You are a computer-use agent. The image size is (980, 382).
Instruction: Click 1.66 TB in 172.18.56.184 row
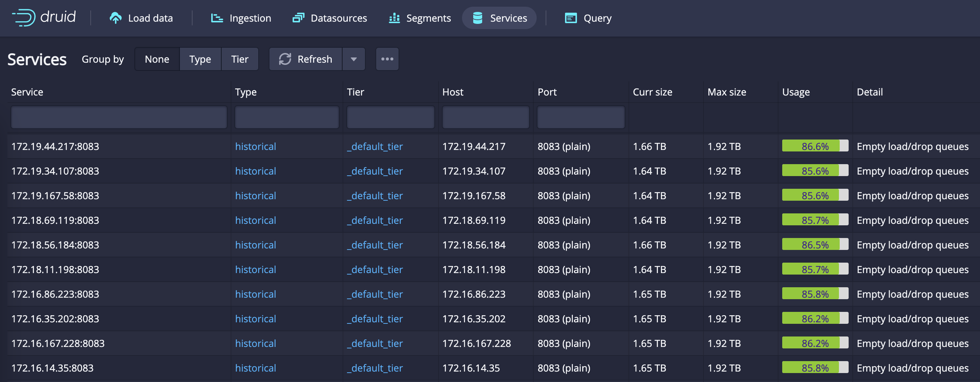649,245
